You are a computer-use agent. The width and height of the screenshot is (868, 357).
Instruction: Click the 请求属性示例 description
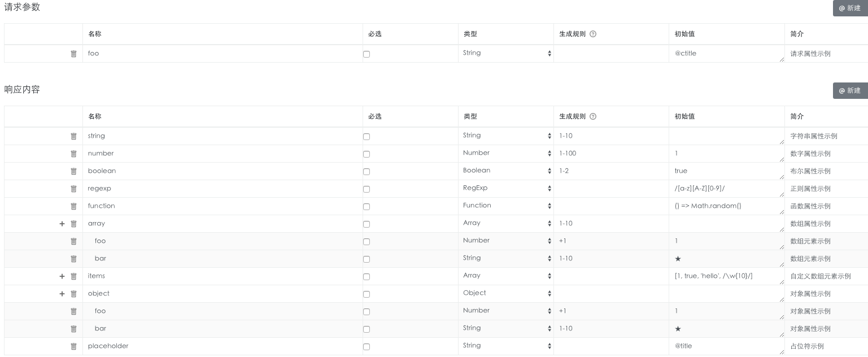click(810, 54)
